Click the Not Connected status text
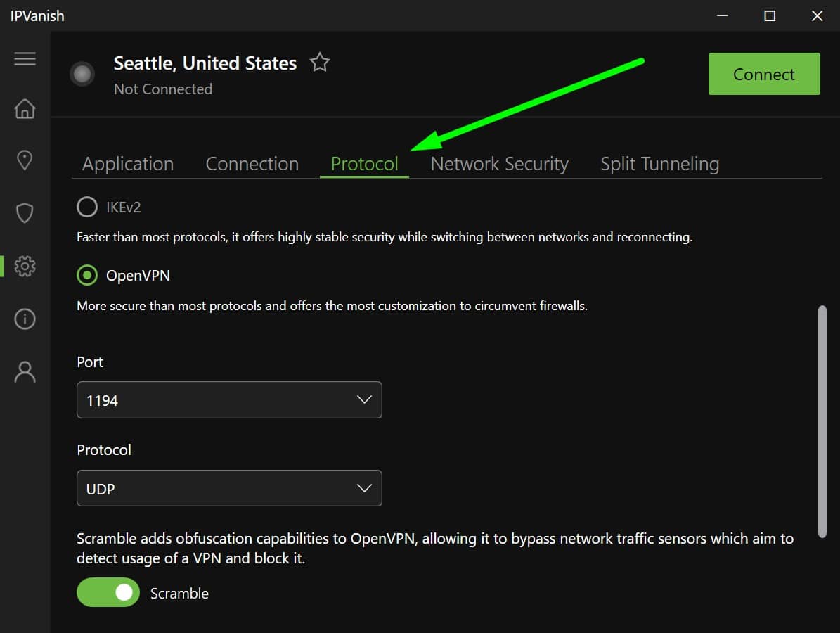The width and height of the screenshot is (840, 633). 163,89
